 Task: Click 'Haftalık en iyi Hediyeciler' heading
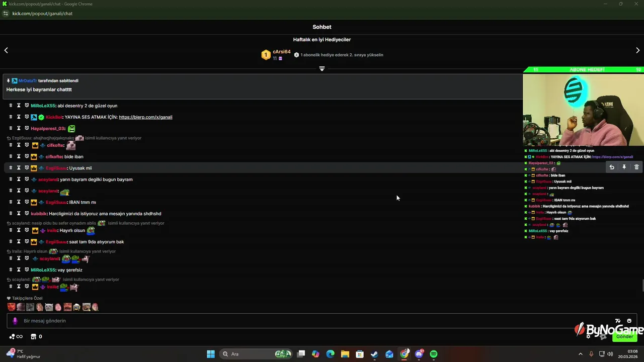pos(322,40)
